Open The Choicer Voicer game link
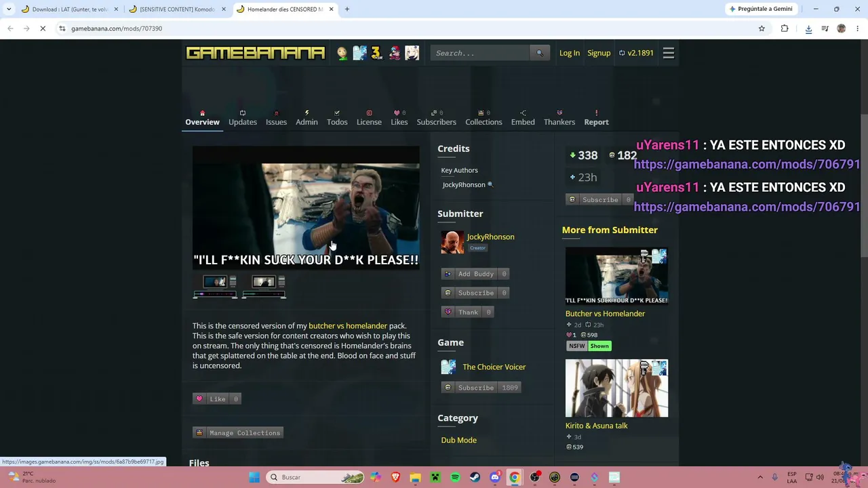This screenshot has width=868, height=488. (494, 367)
